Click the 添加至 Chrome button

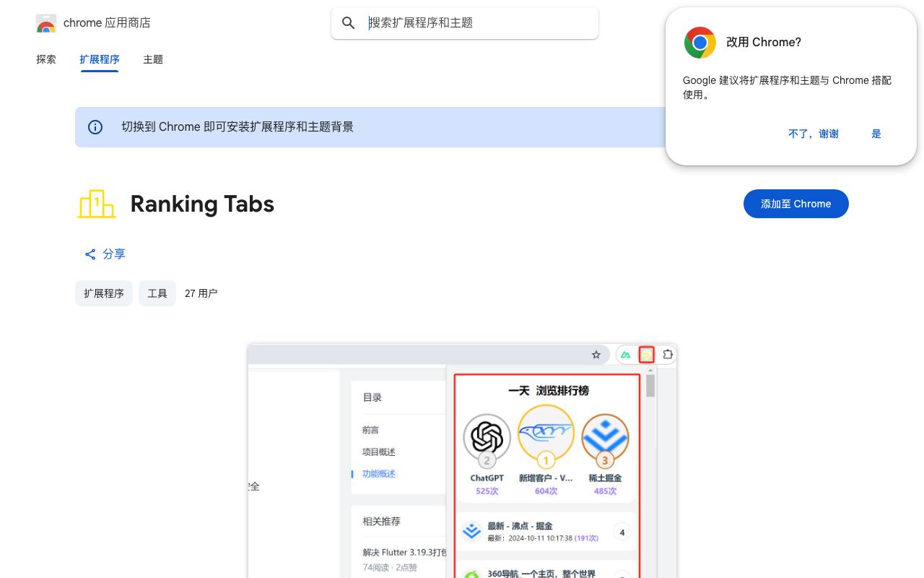[796, 204]
